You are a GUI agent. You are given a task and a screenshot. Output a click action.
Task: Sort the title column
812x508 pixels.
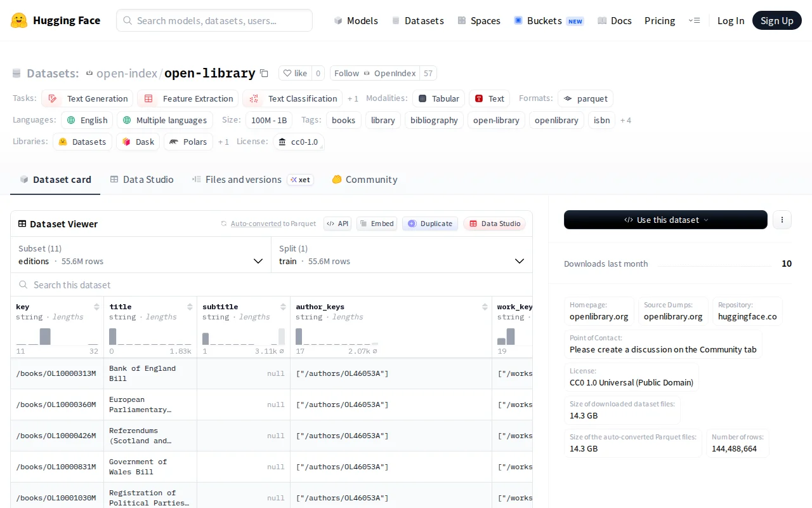pos(190,307)
